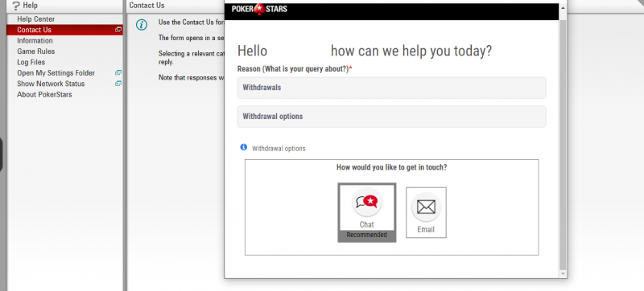
Task: Choose the Chat contact option icon
Action: [x=367, y=202]
